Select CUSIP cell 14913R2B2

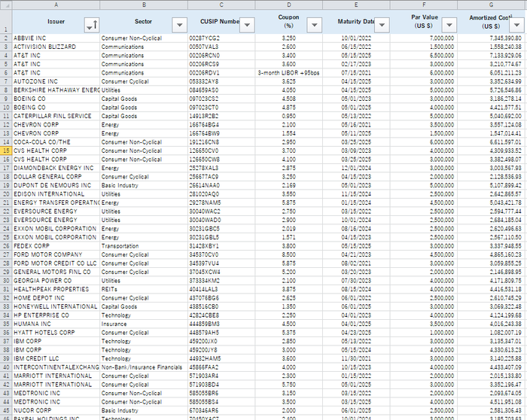[x=221, y=116]
